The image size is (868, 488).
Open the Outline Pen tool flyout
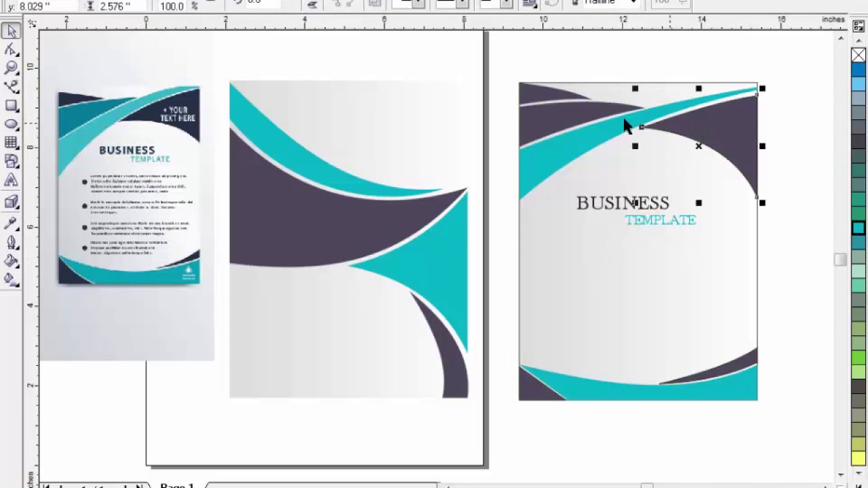click(11, 242)
